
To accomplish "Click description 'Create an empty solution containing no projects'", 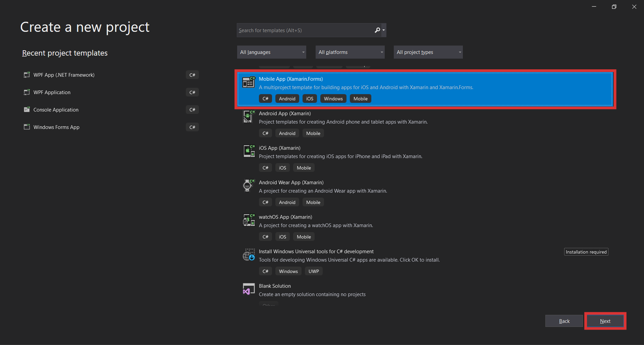I will pyautogui.click(x=312, y=294).
